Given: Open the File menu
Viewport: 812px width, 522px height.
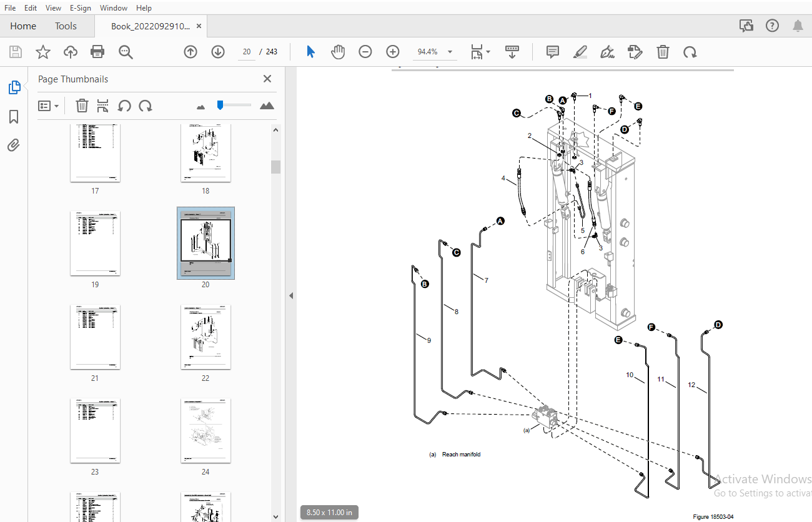Looking at the screenshot, I should (x=11, y=7).
